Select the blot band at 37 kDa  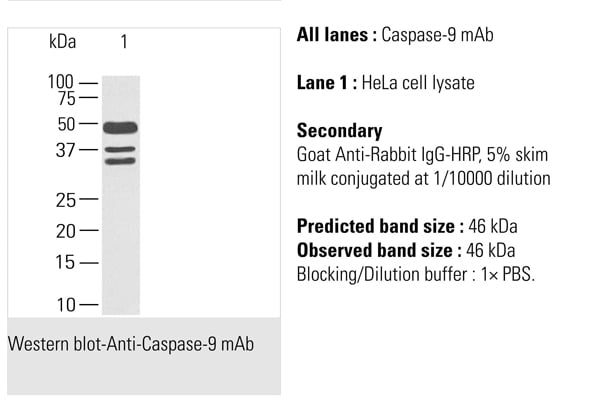120,150
